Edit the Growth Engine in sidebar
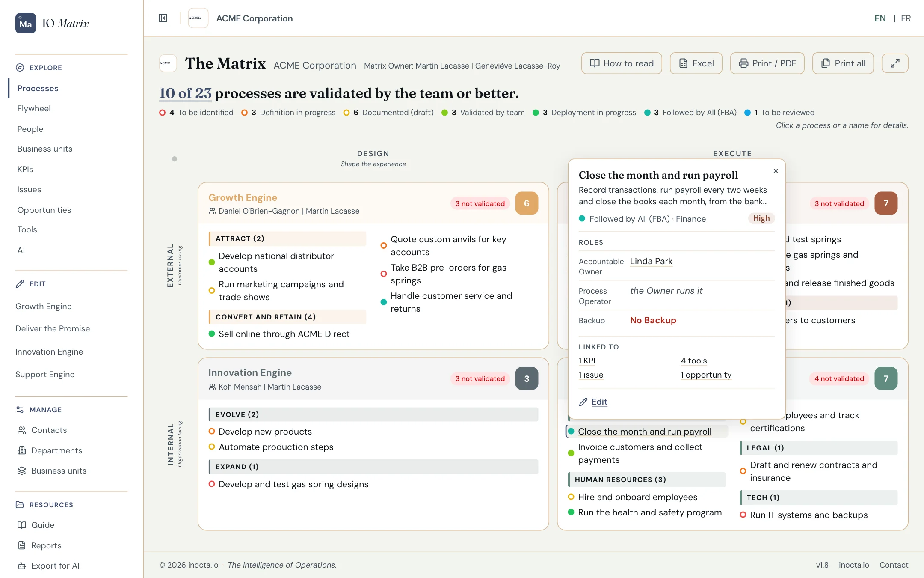The width and height of the screenshot is (924, 578). coord(44,307)
